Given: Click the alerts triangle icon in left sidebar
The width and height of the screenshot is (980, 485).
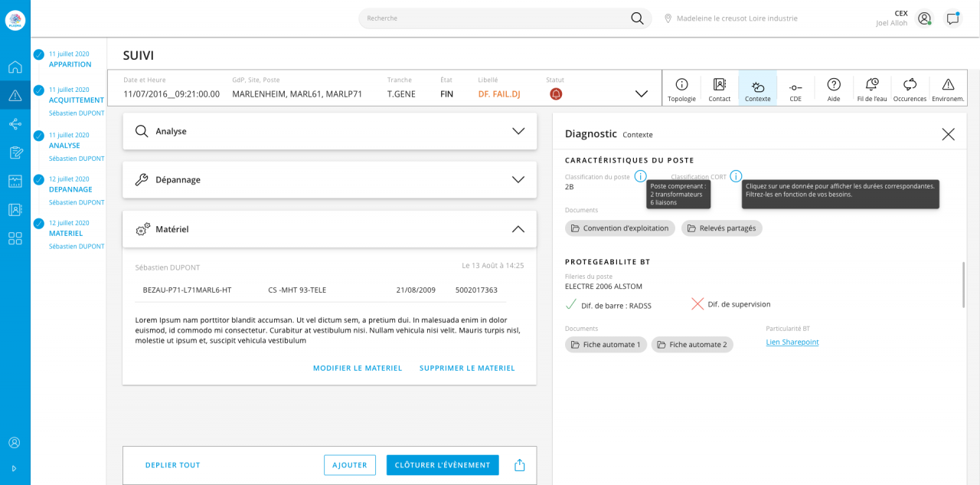Looking at the screenshot, I should (x=15, y=96).
